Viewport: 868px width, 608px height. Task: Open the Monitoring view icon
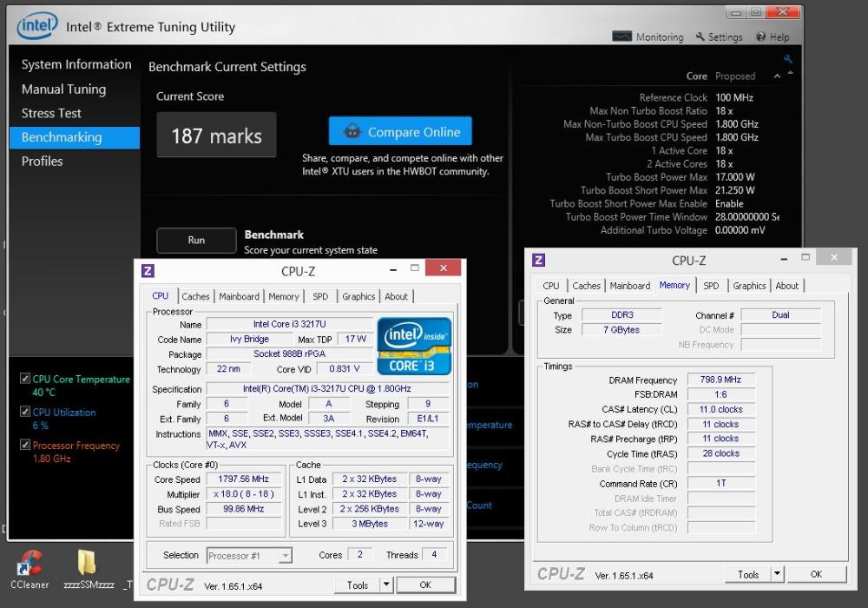click(621, 36)
